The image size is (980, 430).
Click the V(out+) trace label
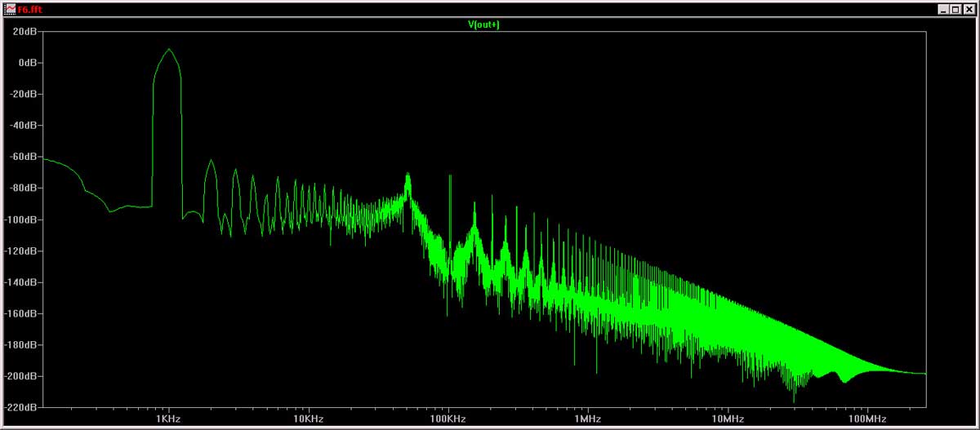click(483, 25)
